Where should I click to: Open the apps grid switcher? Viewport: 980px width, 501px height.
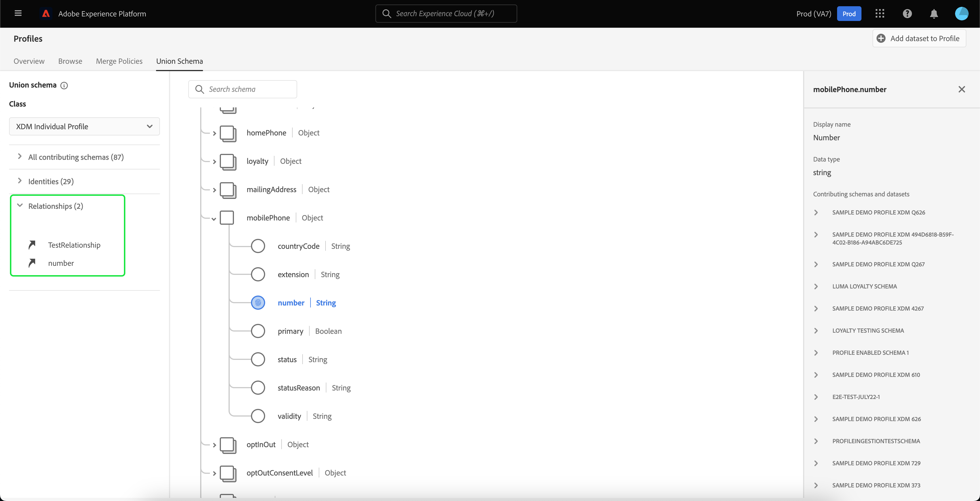(x=880, y=14)
